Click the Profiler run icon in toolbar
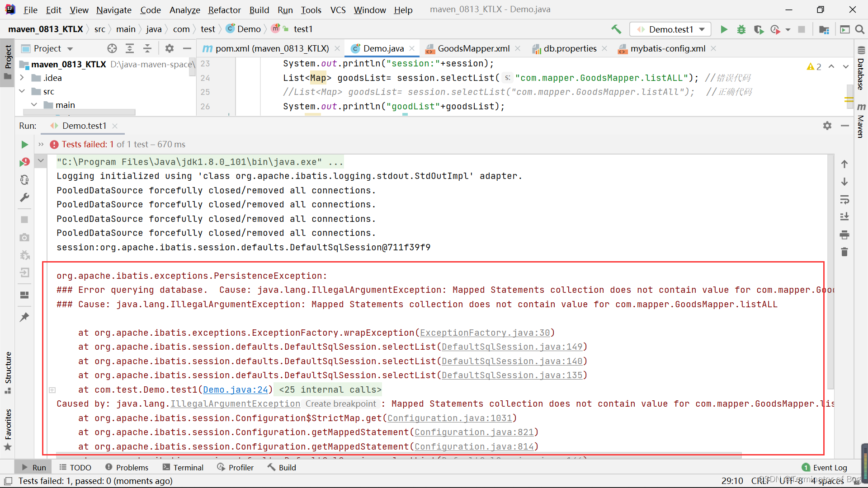Screen dimensions: 868x488 pyautogui.click(x=775, y=29)
